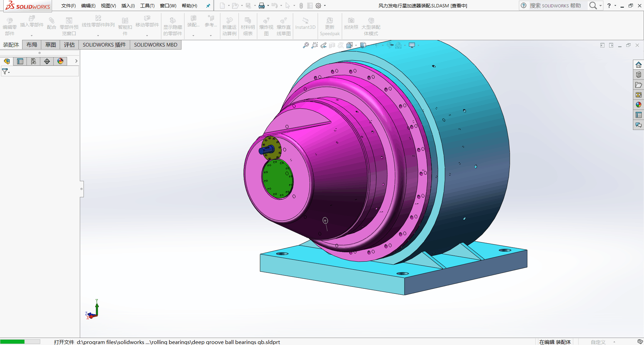Click the Print icon

click(x=262, y=6)
